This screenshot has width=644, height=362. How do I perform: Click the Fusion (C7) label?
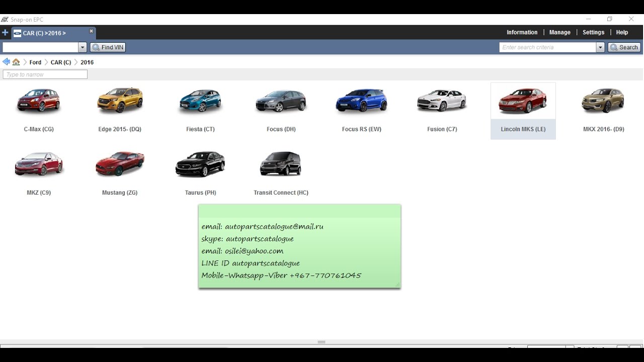[442, 129]
